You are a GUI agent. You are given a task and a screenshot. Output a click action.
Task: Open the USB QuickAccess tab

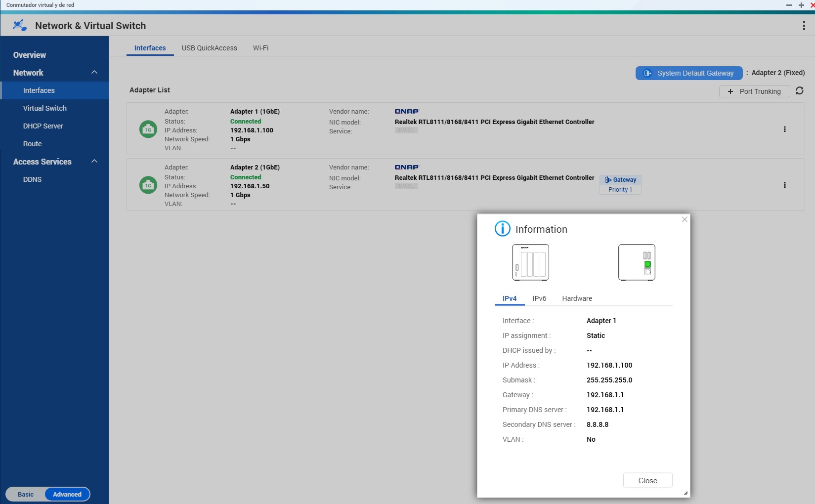(x=209, y=48)
